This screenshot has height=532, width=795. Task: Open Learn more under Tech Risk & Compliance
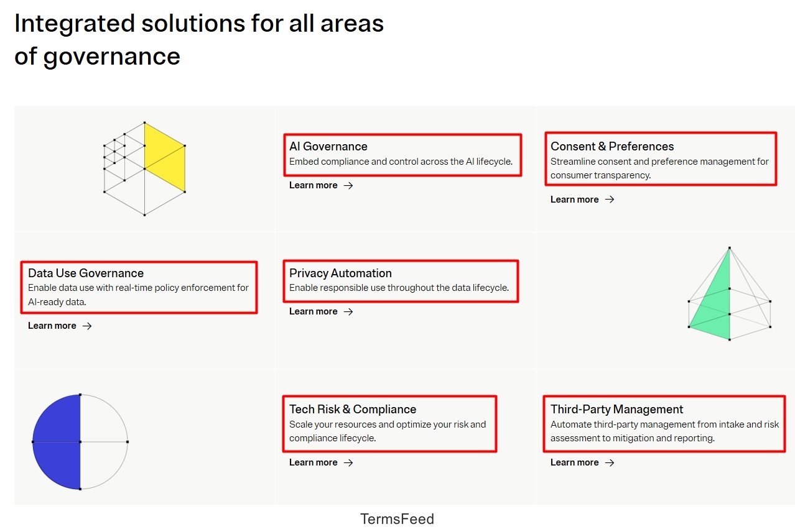[321, 462]
